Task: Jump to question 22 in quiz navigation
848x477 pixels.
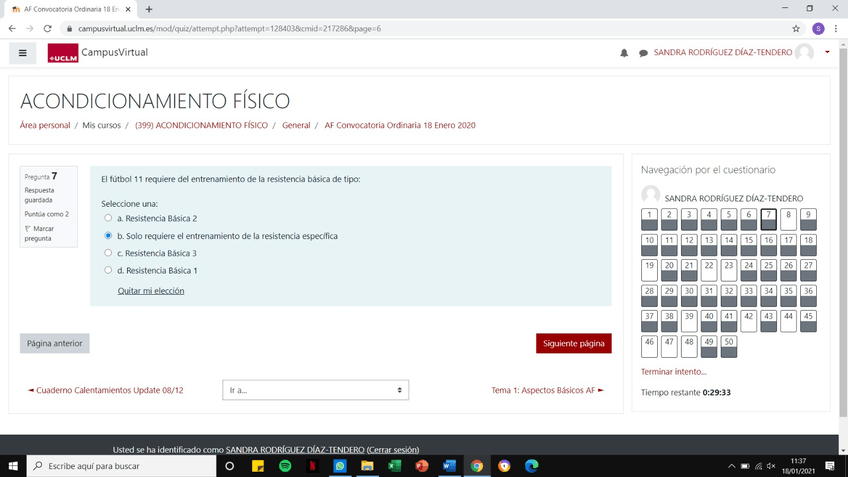Action: point(708,270)
